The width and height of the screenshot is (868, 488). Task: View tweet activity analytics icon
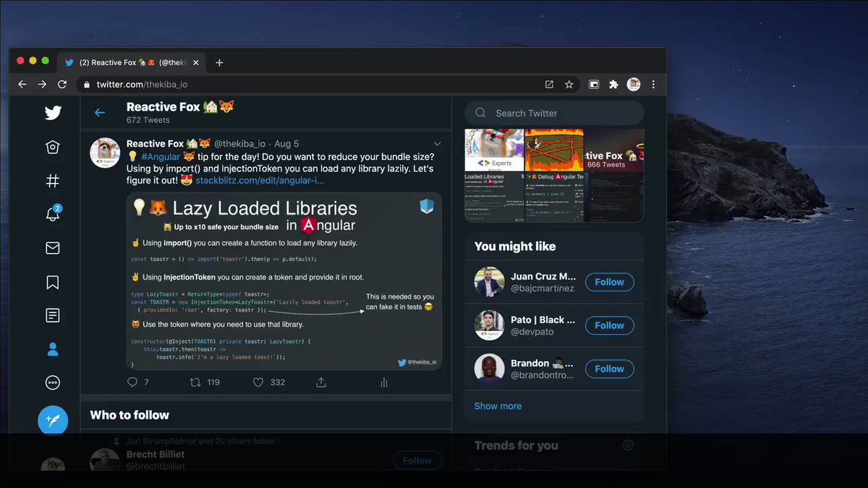tap(384, 382)
